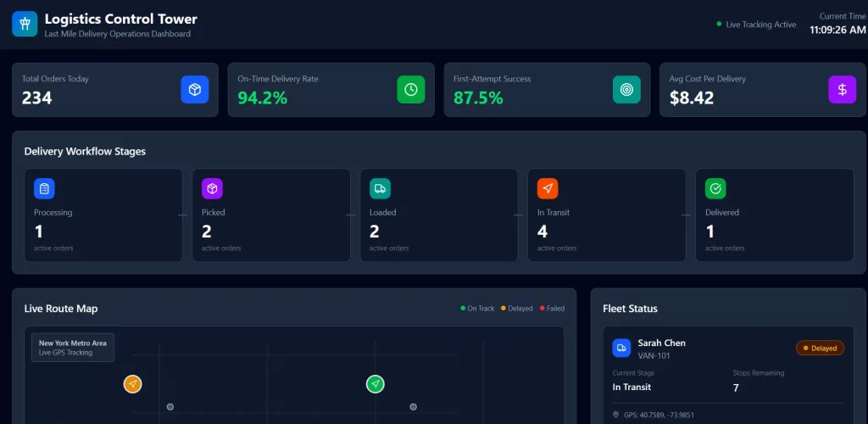This screenshot has width=868, height=424.
Task: Click the blue package icon in Total Orders
Action: tap(194, 89)
